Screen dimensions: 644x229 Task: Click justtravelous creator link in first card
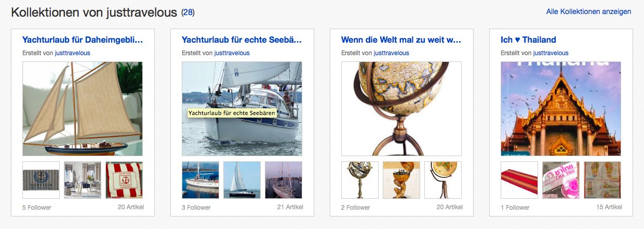pos(72,53)
